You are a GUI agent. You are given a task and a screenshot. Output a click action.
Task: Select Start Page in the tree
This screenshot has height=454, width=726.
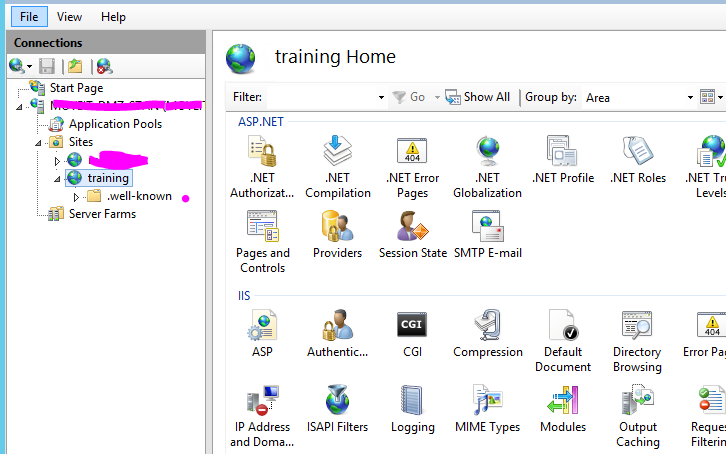pos(76,88)
